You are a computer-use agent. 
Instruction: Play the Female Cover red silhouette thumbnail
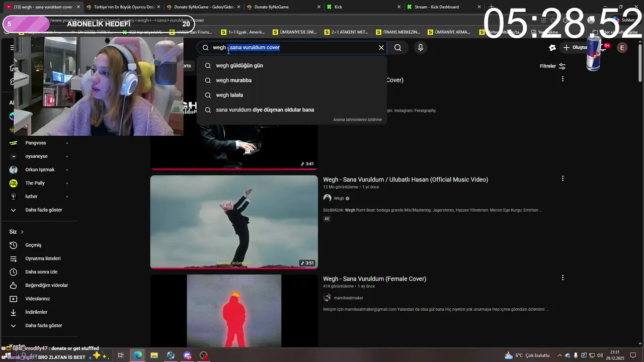click(x=234, y=311)
